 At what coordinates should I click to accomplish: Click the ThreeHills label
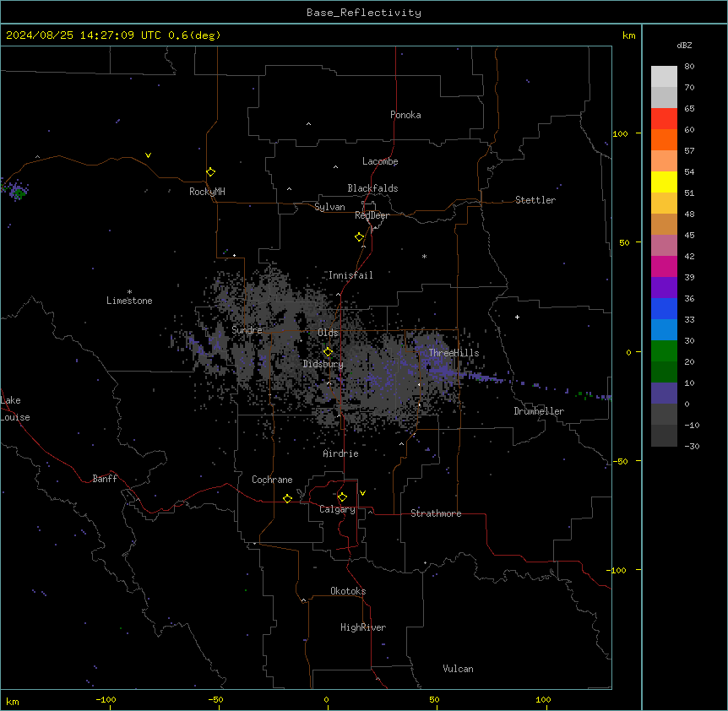pyautogui.click(x=454, y=353)
